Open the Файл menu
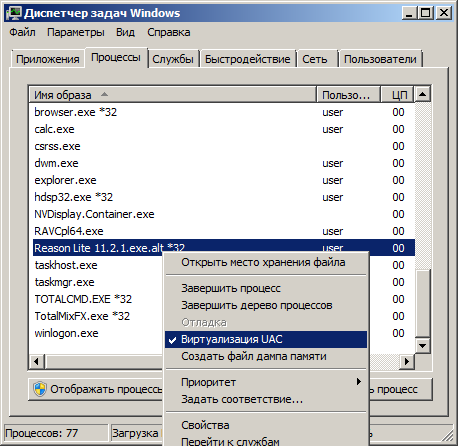The height and width of the screenshot is (446, 458). pos(22,32)
